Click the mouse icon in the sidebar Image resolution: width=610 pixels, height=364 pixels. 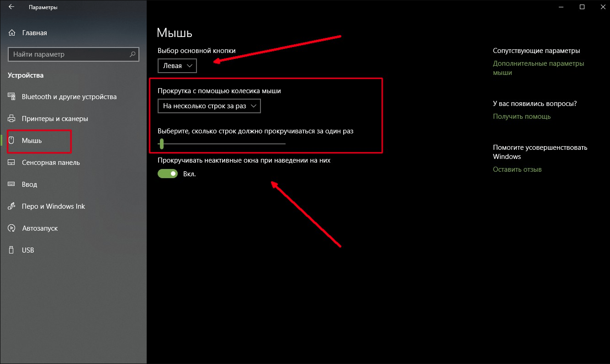point(12,141)
